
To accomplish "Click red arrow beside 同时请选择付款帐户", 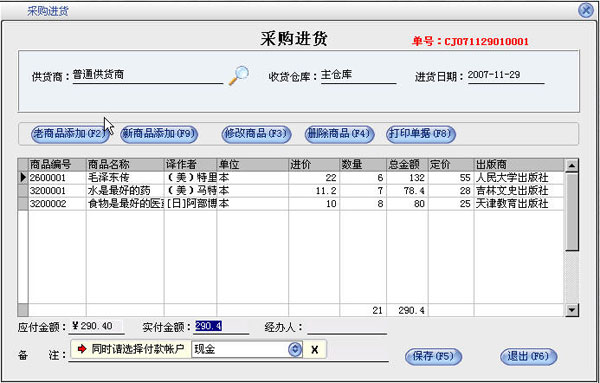I will point(82,349).
